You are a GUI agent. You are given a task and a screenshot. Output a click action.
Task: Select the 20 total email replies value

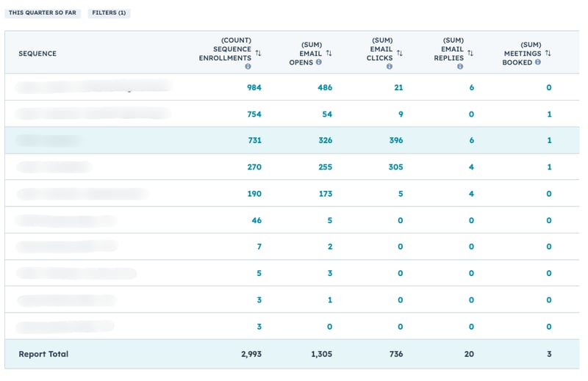click(x=469, y=354)
